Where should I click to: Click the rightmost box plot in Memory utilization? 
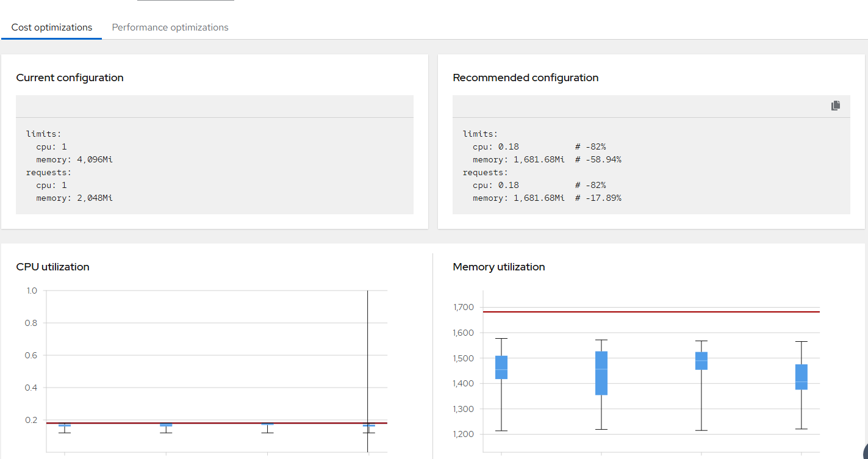(802, 377)
